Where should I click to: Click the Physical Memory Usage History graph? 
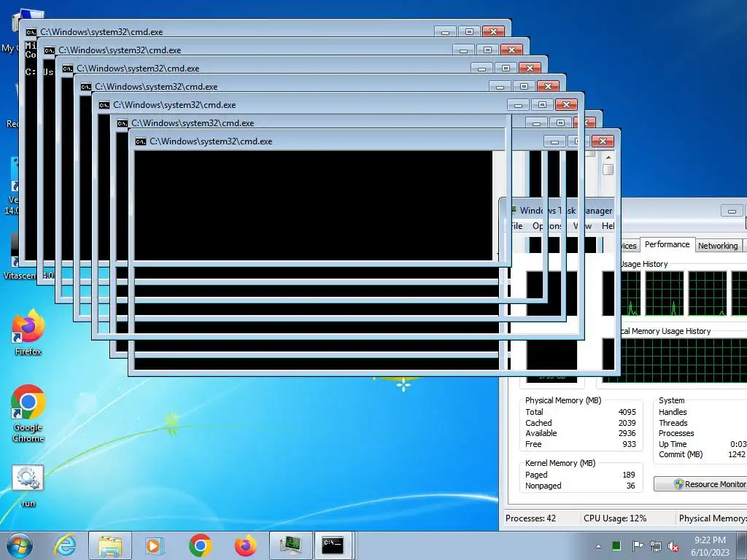[675, 360]
